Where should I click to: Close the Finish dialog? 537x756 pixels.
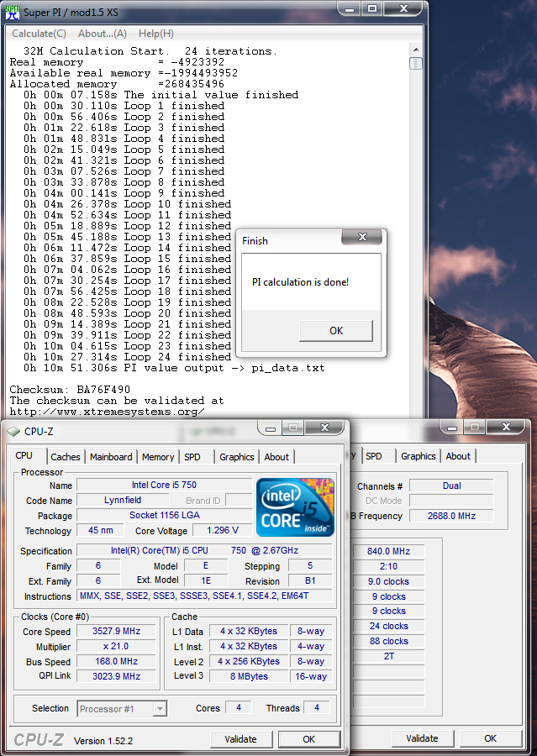362,237
